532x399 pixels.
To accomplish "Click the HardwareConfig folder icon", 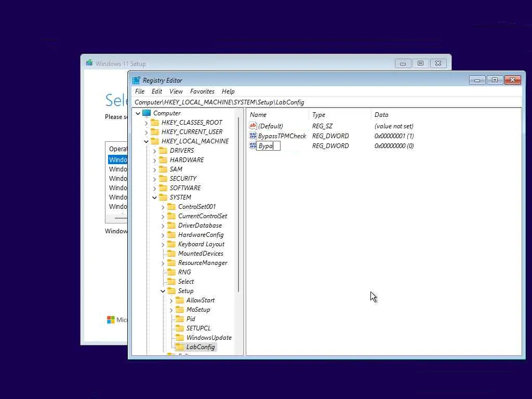I will click(171, 234).
